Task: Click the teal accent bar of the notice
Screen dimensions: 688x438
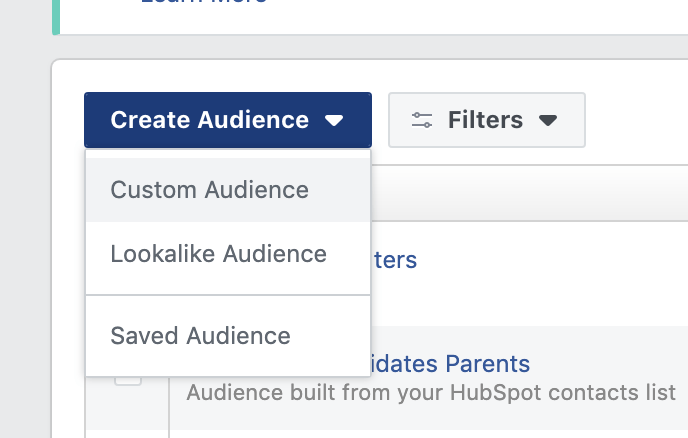Action: pos(56,15)
